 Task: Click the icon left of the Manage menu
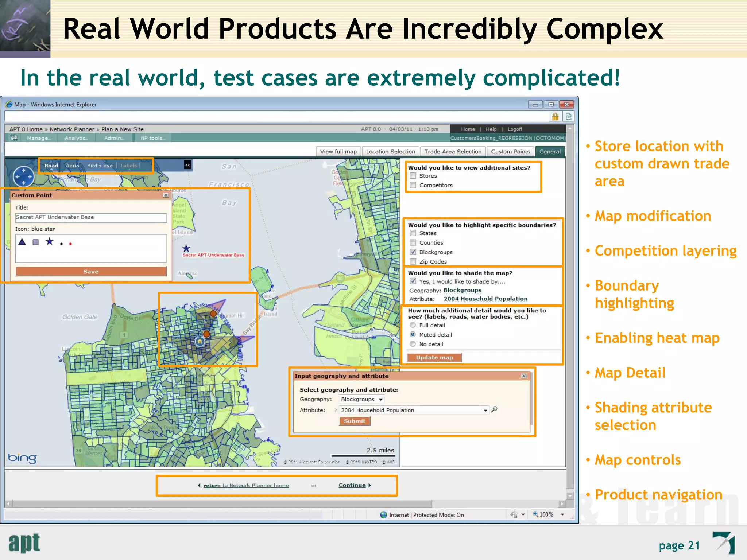(x=14, y=138)
